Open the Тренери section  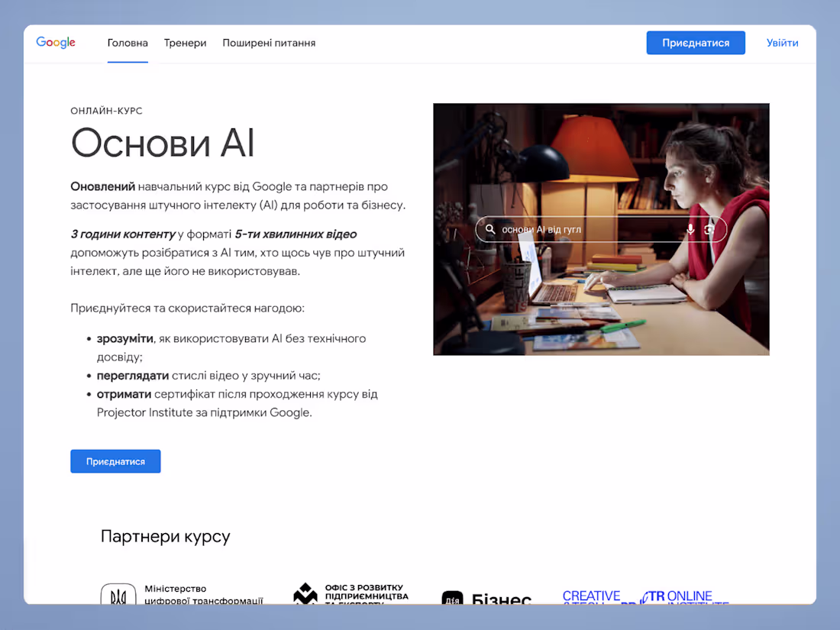(x=185, y=43)
